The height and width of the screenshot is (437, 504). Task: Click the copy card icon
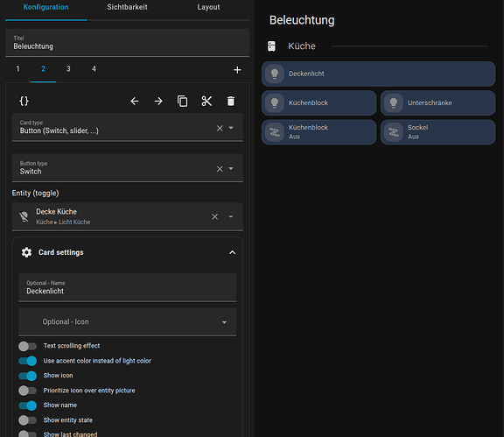(183, 102)
